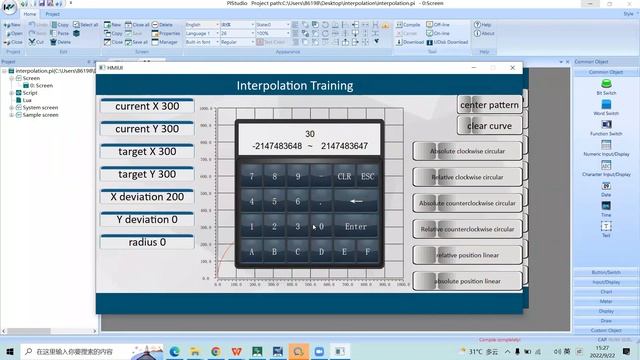The width and height of the screenshot is (640, 360).
Task: Select the Bit Switch object
Action: pyautogui.click(x=606, y=87)
